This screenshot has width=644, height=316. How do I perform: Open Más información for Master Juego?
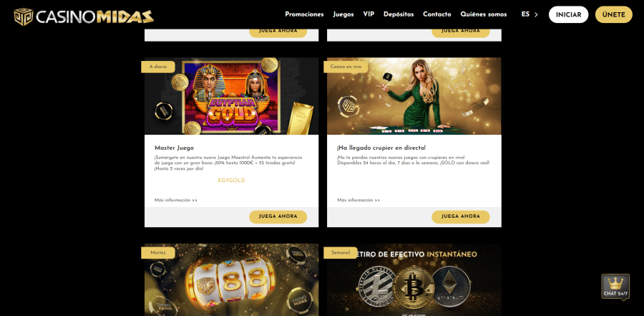(x=176, y=201)
